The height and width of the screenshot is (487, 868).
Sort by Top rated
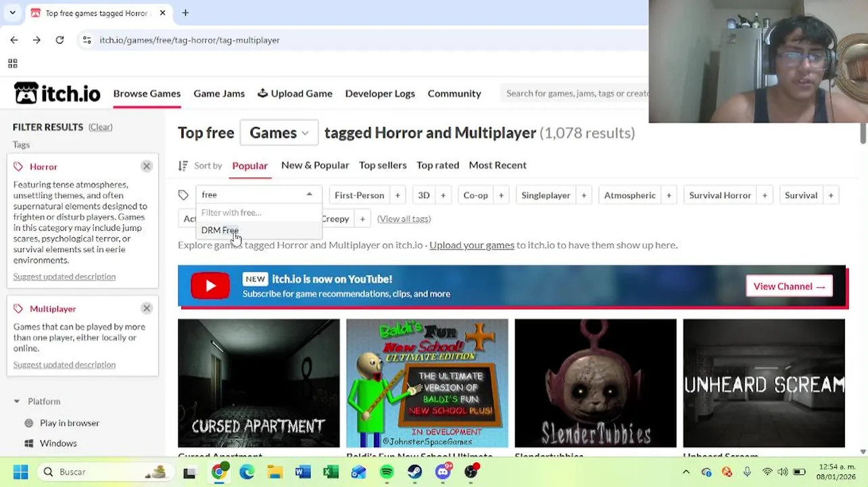438,165
